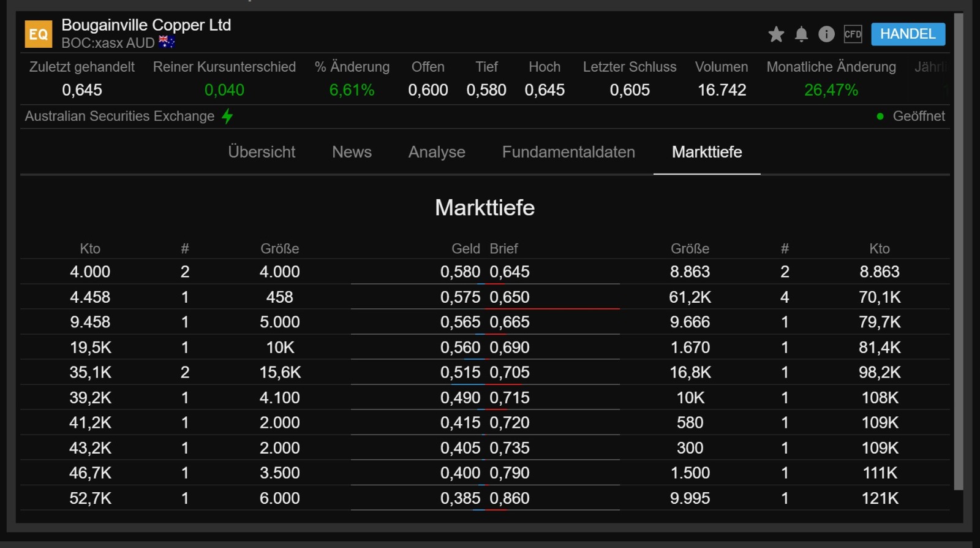Open instrument info circle icon

point(826,34)
